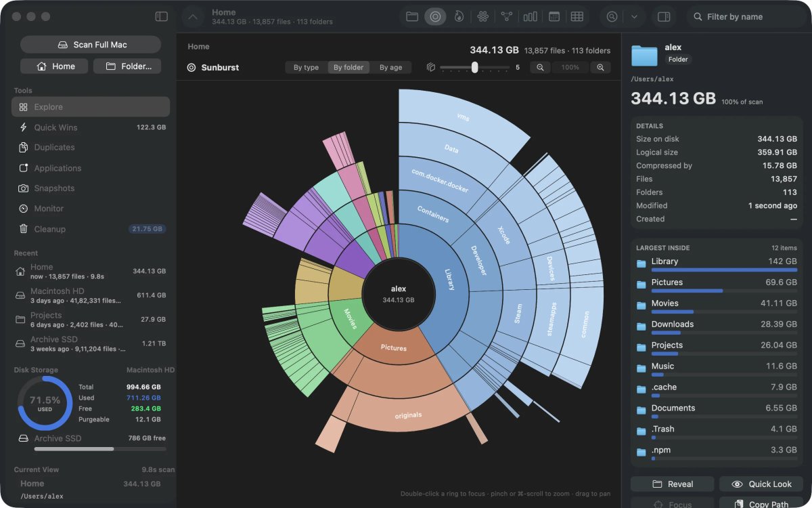
Task: Click the Filter by name field
Action: point(747,16)
